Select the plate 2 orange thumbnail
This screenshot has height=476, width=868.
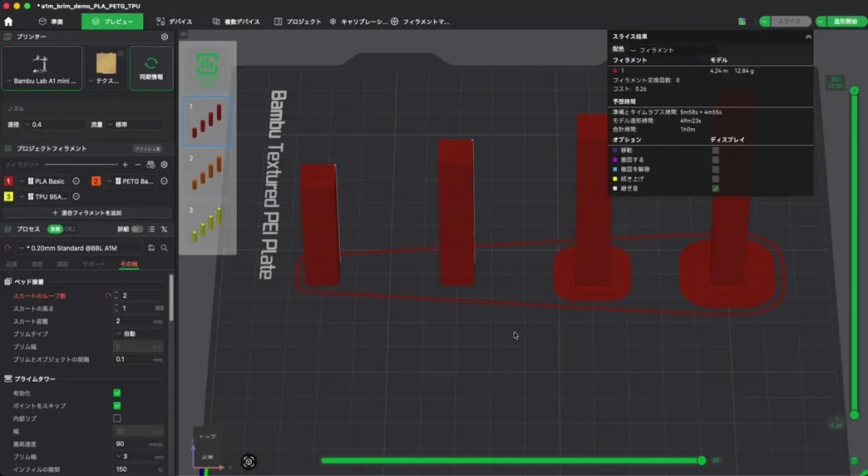pos(207,171)
